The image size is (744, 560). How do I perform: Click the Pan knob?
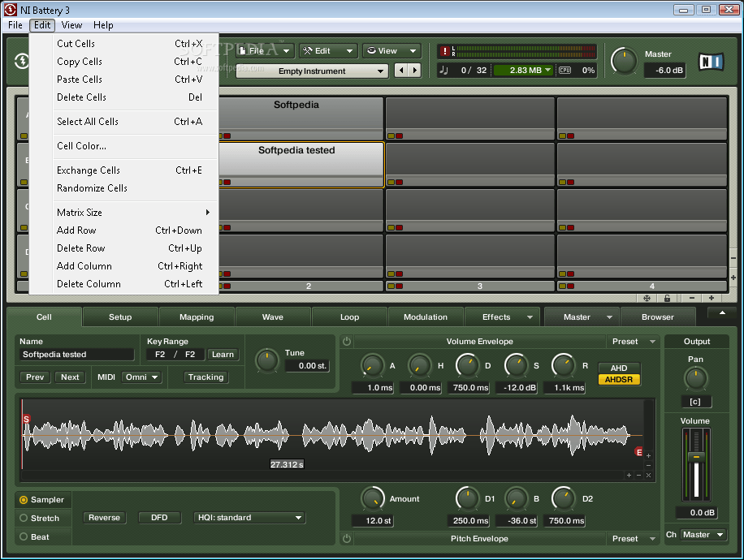point(695,379)
